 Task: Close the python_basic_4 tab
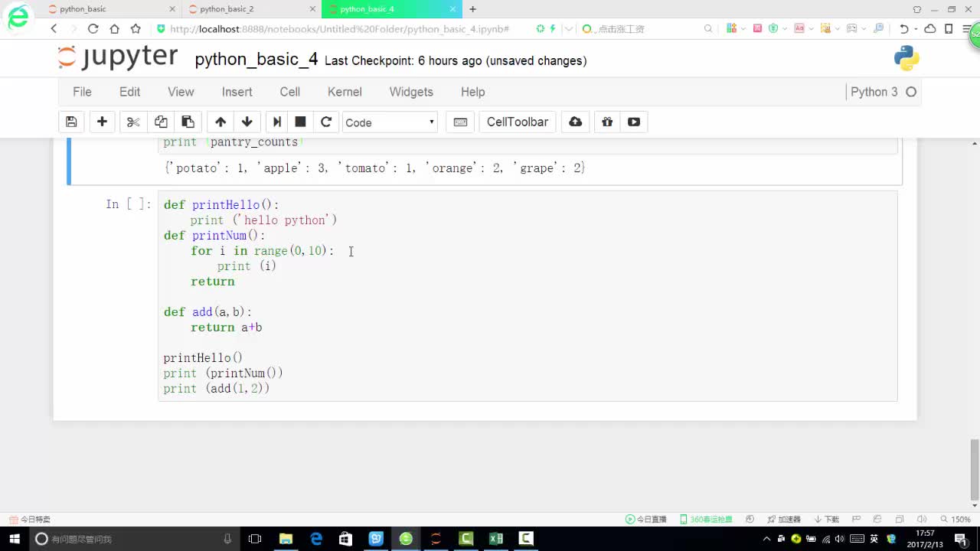pos(452,9)
